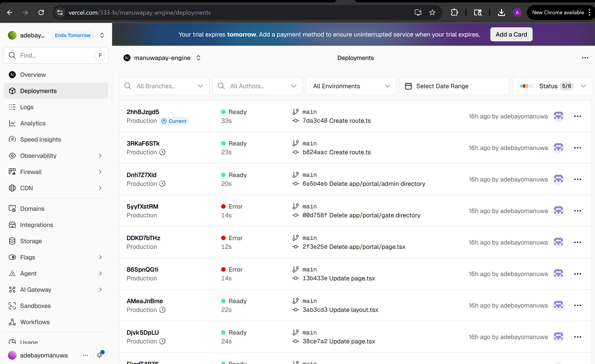Go to Overview in the sidebar
The width and height of the screenshot is (595, 364).
tap(56, 75)
